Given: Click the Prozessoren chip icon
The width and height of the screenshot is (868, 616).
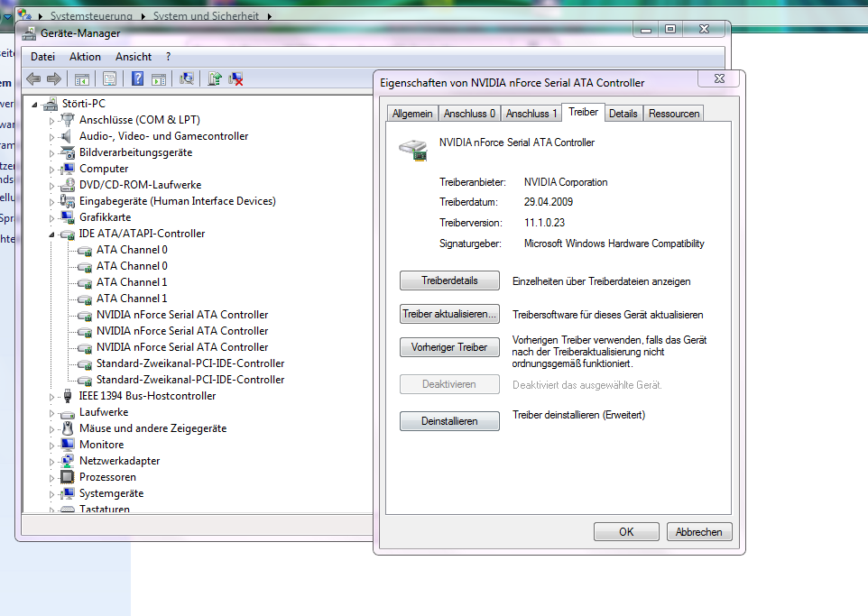Looking at the screenshot, I should (68, 477).
